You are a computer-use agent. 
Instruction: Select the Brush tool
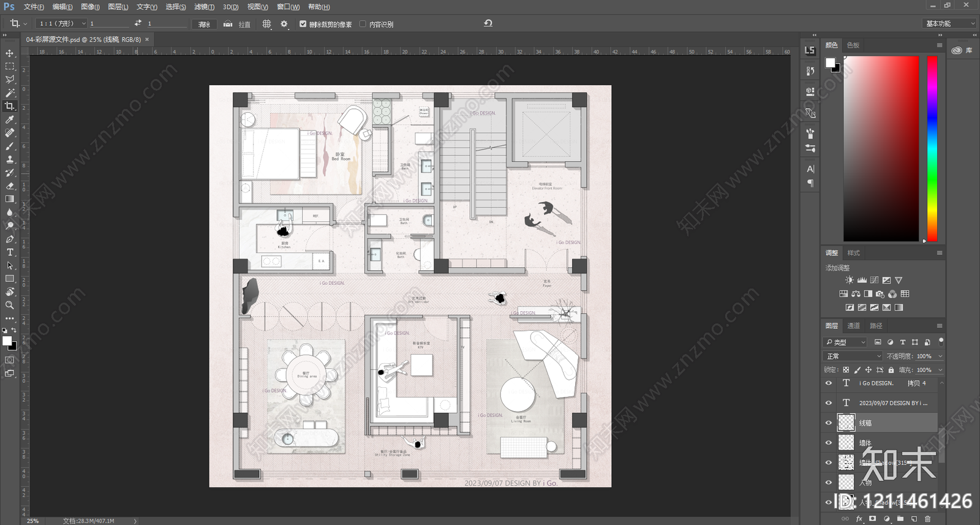(x=10, y=146)
